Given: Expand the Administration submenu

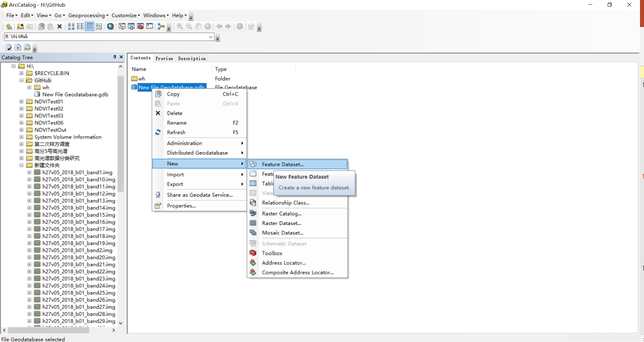Looking at the screenshot, I should coord(199,143).
